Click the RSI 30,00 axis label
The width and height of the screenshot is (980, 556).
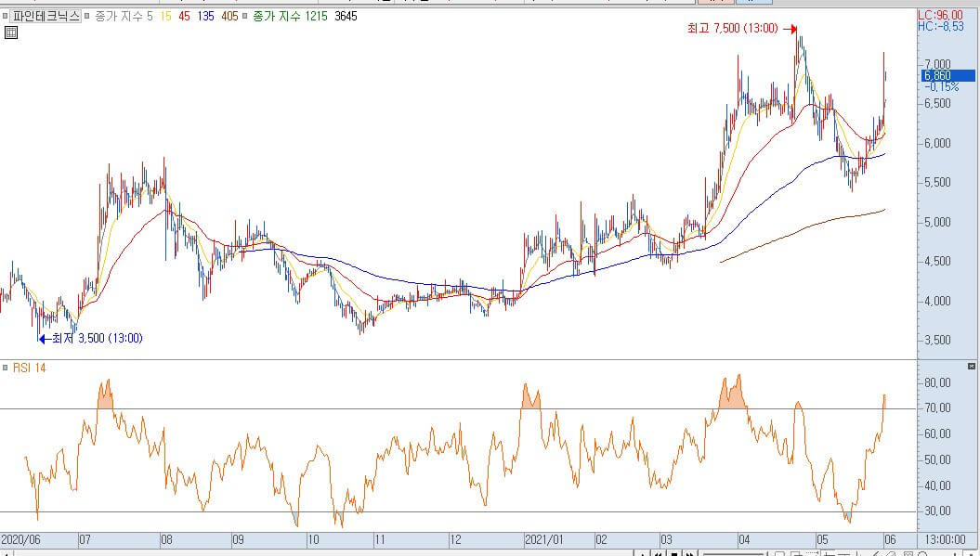coord(937,511)
